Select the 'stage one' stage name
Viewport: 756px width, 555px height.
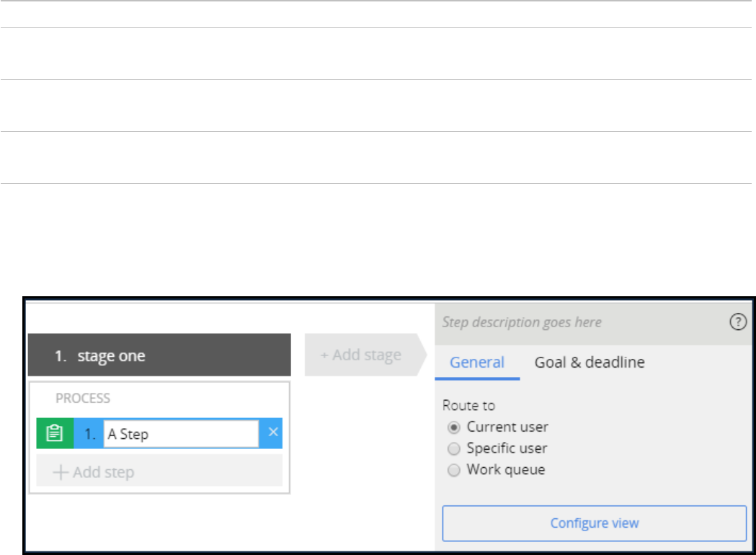(111, 356)
